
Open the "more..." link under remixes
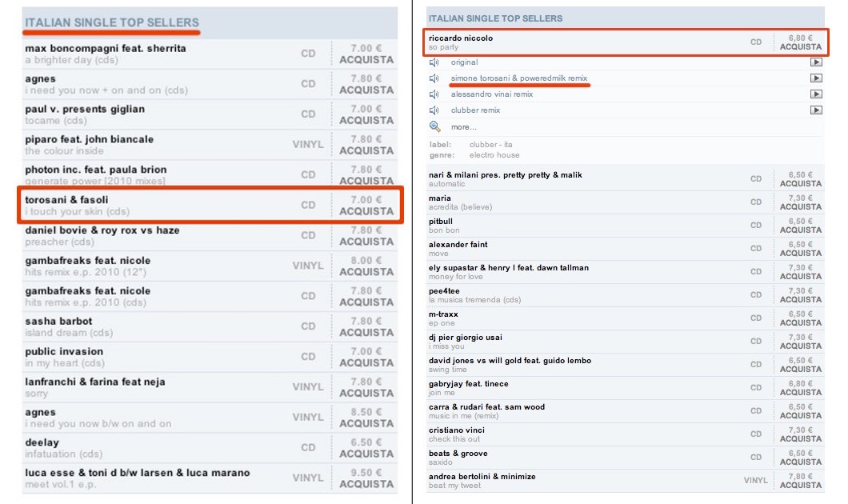coord(463,127)
